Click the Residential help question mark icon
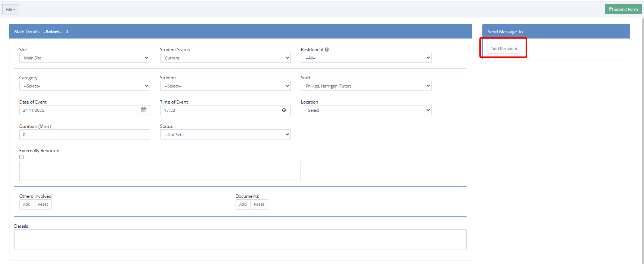This screenshot has height=264, width=644. (327, 50)
